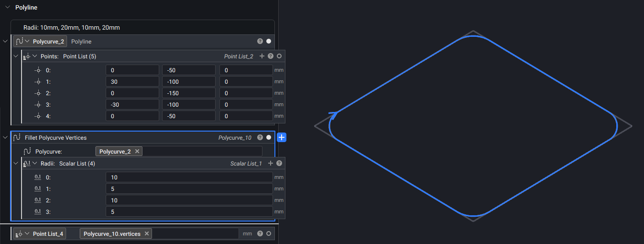The image size is (644, 244).
Task: Click the point icon for row 1
Action: point(38,82)
